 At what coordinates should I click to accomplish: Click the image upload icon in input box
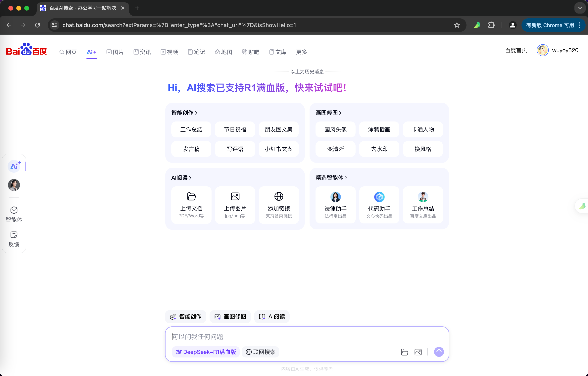coord(418,352)
